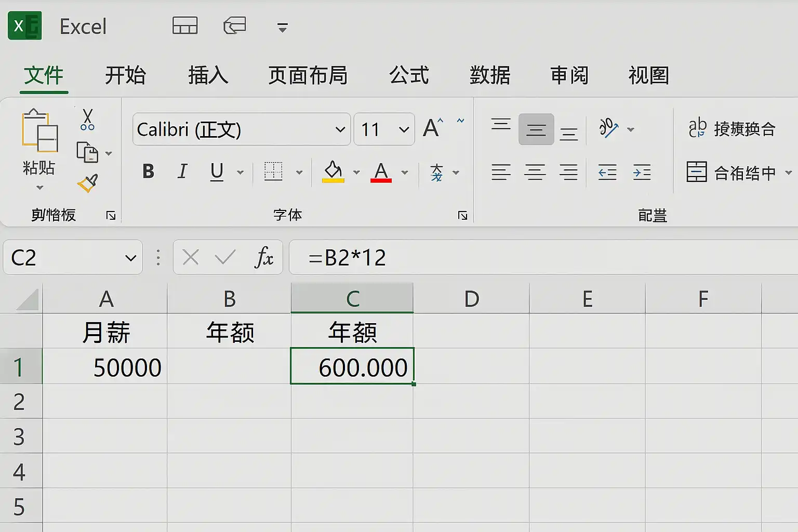Select the 数据 tab
The height and width of the screenshot is (532, 798).
(x=490, y=75)
